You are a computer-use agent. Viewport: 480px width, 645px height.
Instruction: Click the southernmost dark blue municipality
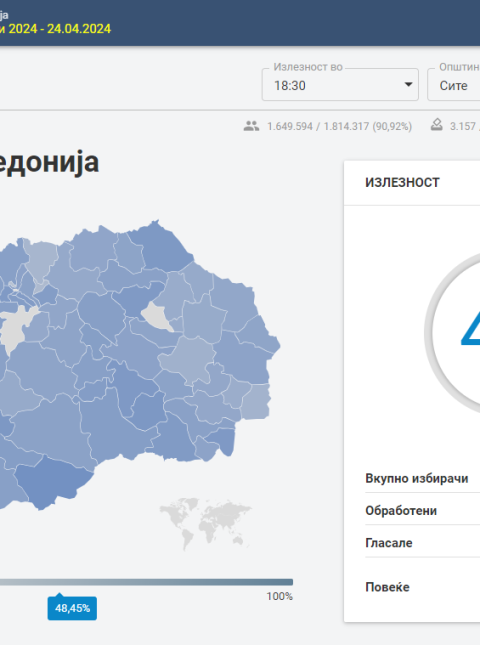click(53, 483)
